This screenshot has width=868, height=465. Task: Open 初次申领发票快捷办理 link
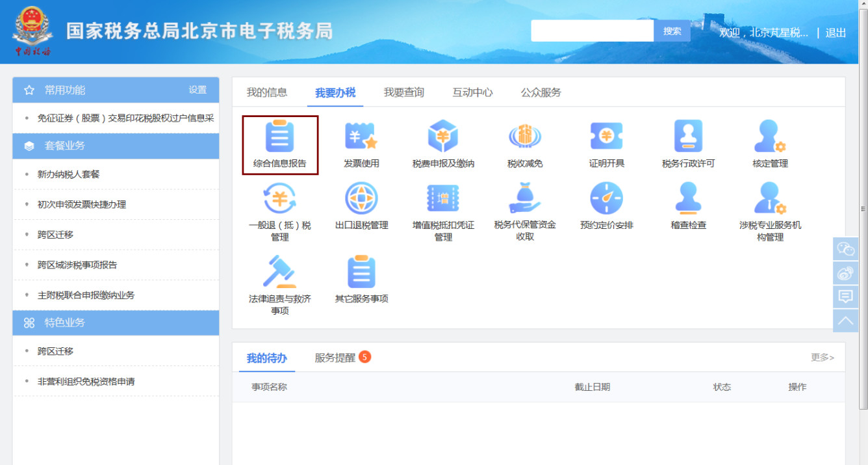pyautogui.click(x=82, y=204)
